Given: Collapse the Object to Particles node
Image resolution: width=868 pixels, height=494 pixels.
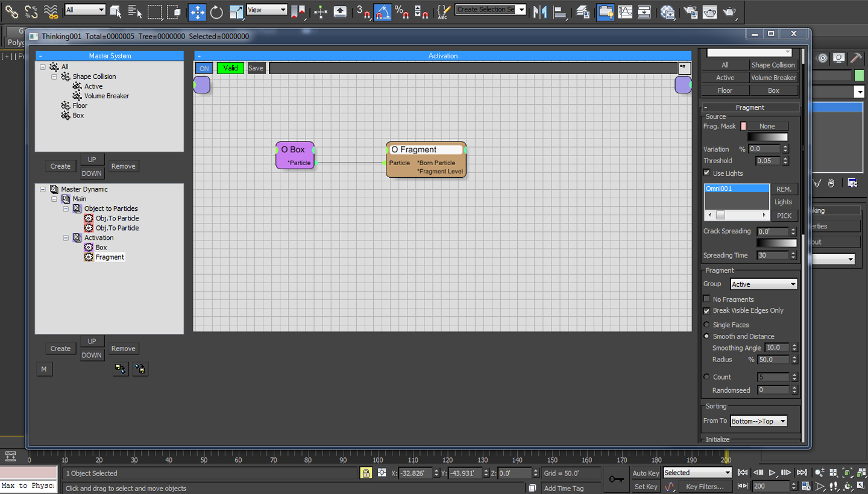Looking at the screenshot, I should pyautogui.click(x=66, y=208).
